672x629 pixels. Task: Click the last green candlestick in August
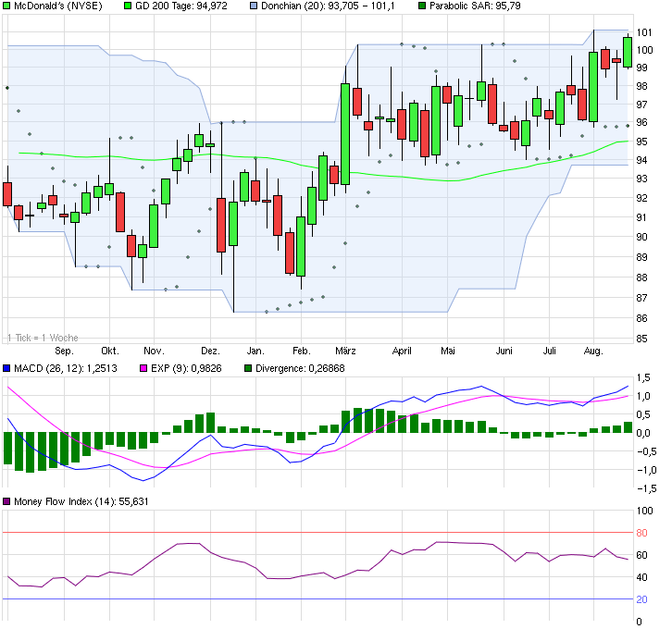click(628, 51)
